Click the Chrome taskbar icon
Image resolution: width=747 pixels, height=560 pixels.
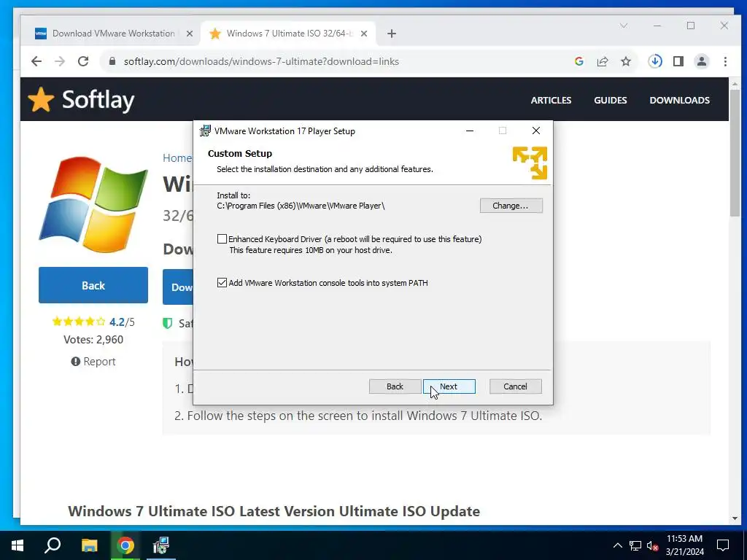coord(125,545)
